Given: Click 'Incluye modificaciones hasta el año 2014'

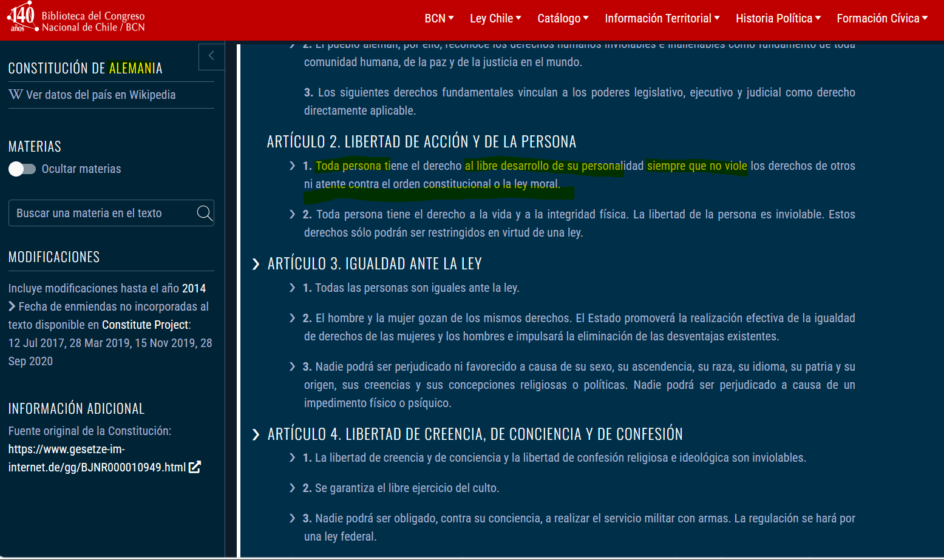Looking at the screenshot, I should coord(107,288).
